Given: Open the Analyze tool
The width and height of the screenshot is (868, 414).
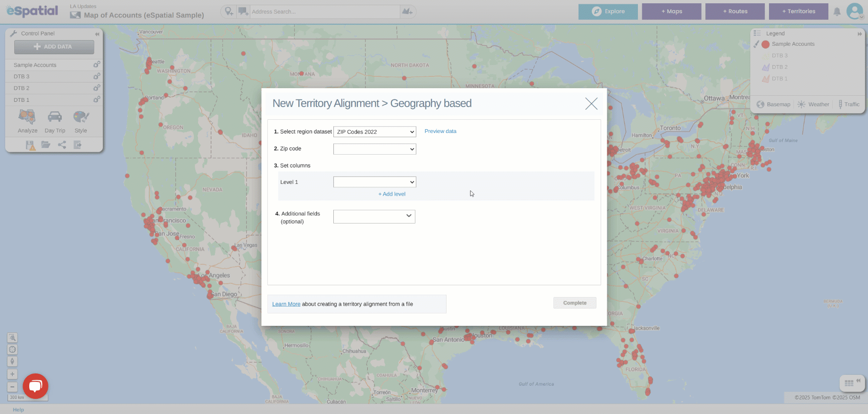Looking at the screenshot, I should pos(27,121).
